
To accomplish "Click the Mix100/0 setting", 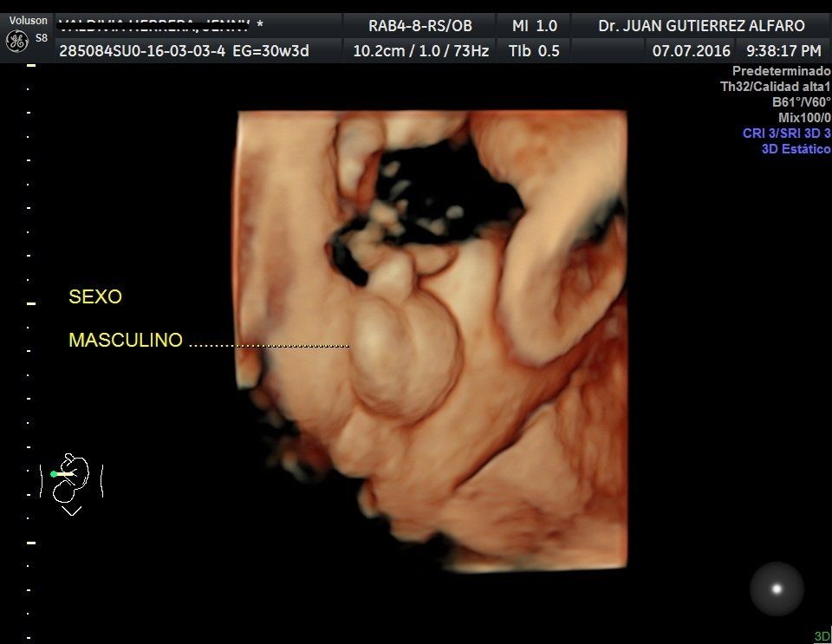I will point(804,118).
